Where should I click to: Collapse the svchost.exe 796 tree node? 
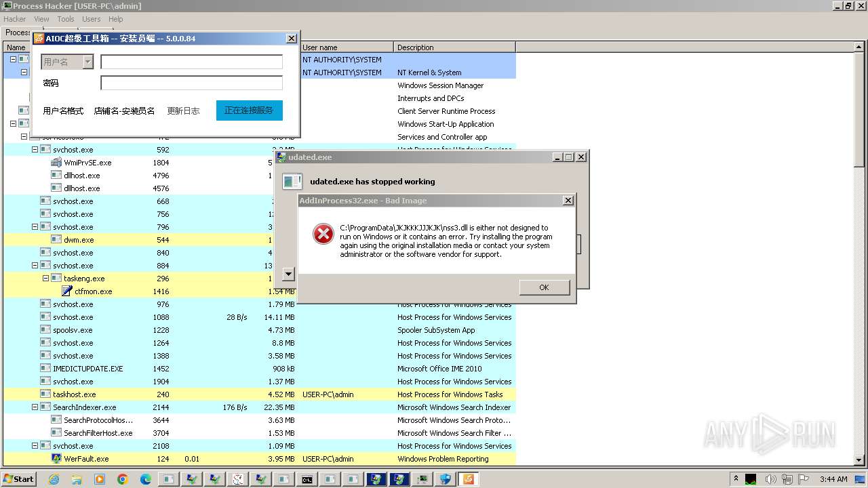click(35, 227)
